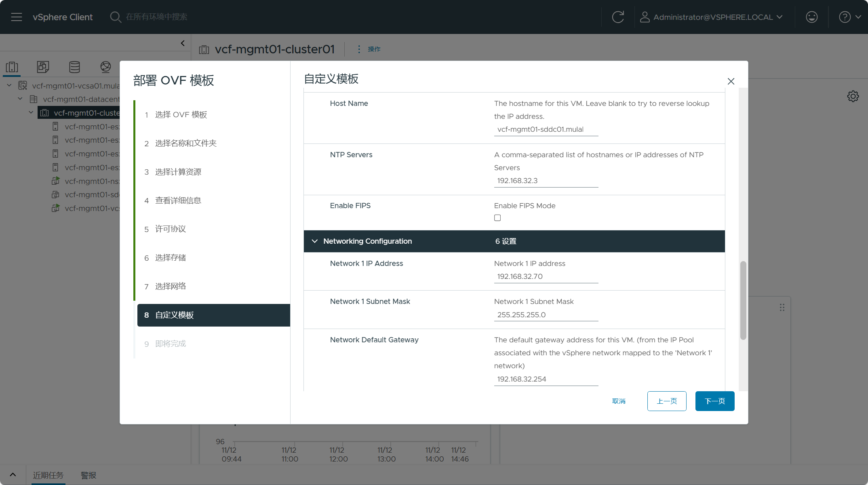
Task: Expand the bottom recent tasks panel
Action: (13, 475)
